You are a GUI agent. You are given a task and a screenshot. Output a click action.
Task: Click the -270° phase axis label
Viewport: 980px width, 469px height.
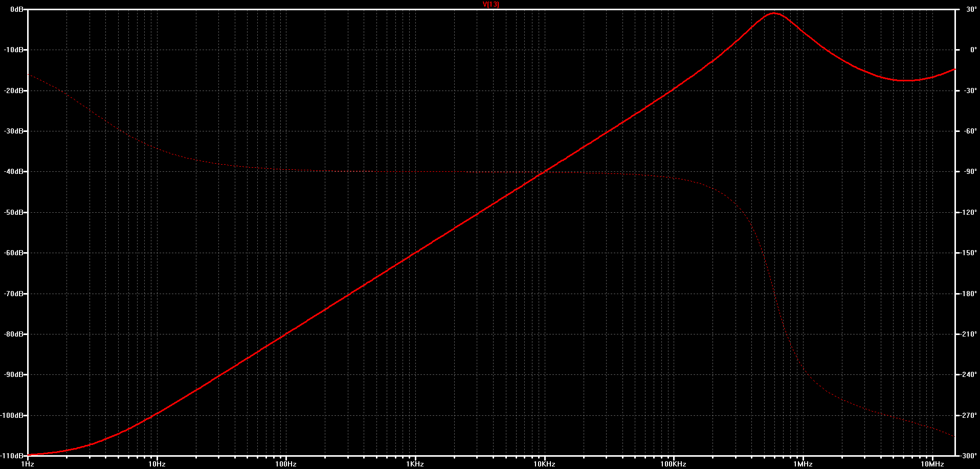coord(968,415)
